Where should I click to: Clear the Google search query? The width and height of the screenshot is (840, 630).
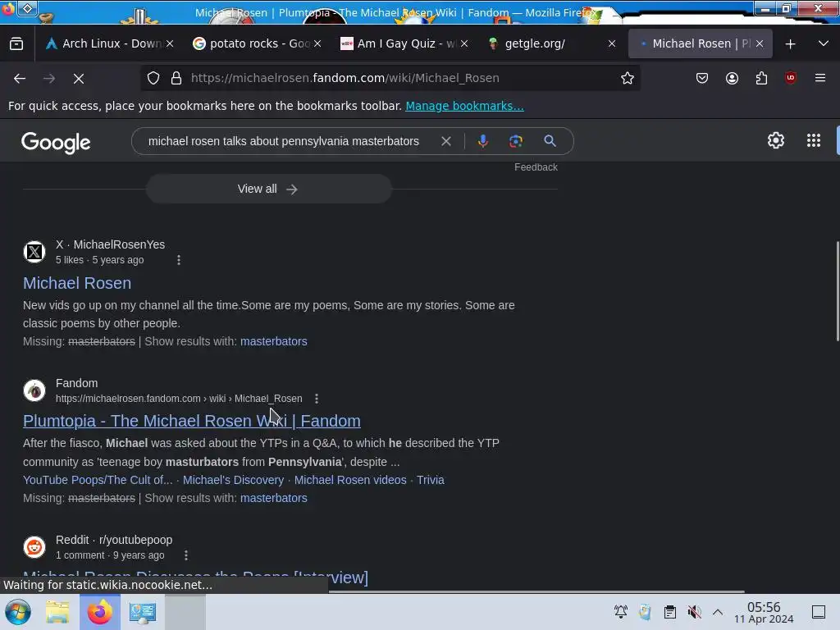coord(445,141)
